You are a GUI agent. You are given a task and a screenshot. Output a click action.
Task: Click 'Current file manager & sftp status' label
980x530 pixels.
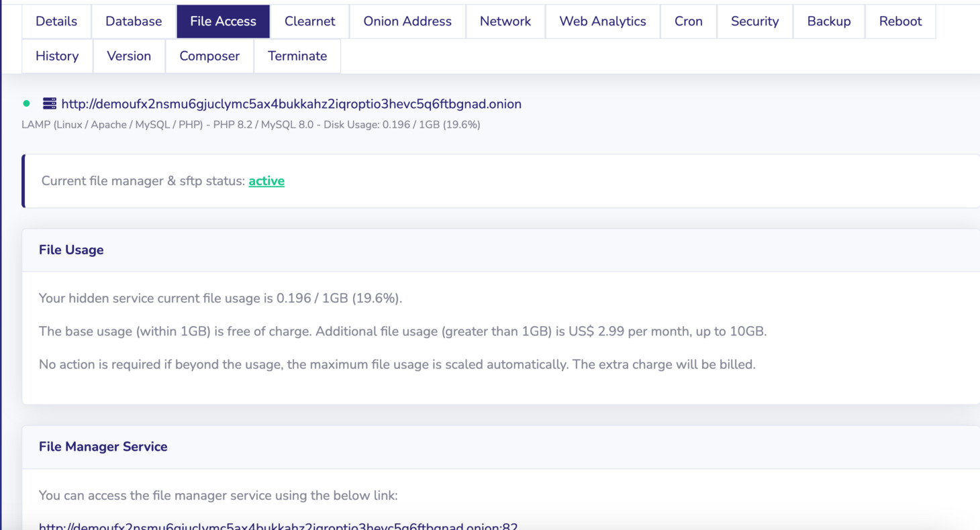point(143,181)
